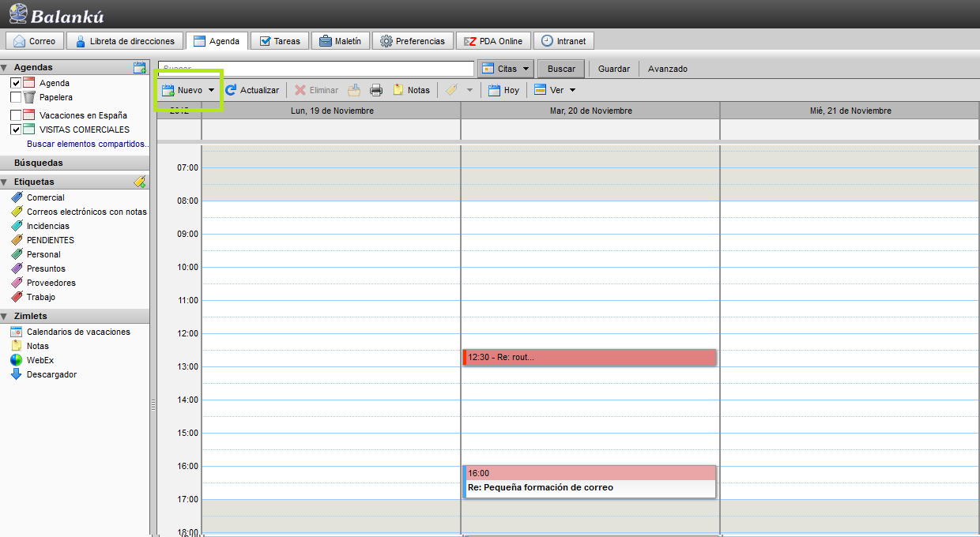This screenshot has width=980, height=537.
Task: Open the Correo tab
Action: (x=35, y=41)
